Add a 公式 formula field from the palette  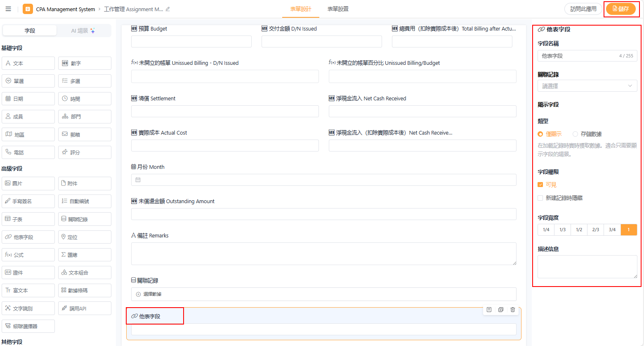tap(28, 255)
